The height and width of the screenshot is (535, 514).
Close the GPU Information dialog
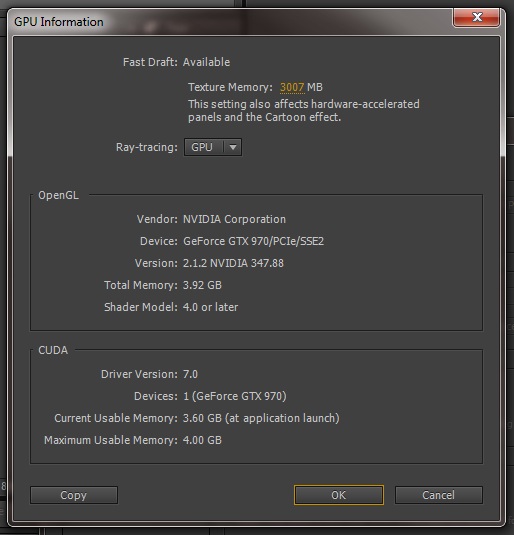[476, 17]
